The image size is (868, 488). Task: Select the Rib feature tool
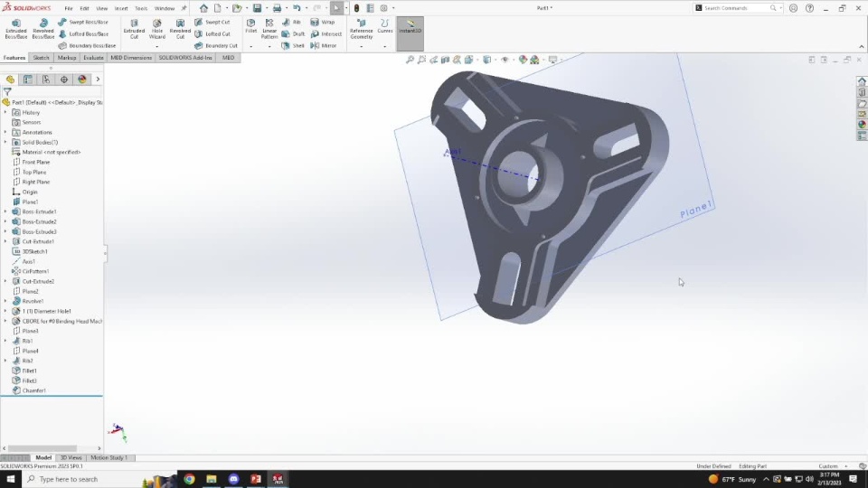click(291, 22)
